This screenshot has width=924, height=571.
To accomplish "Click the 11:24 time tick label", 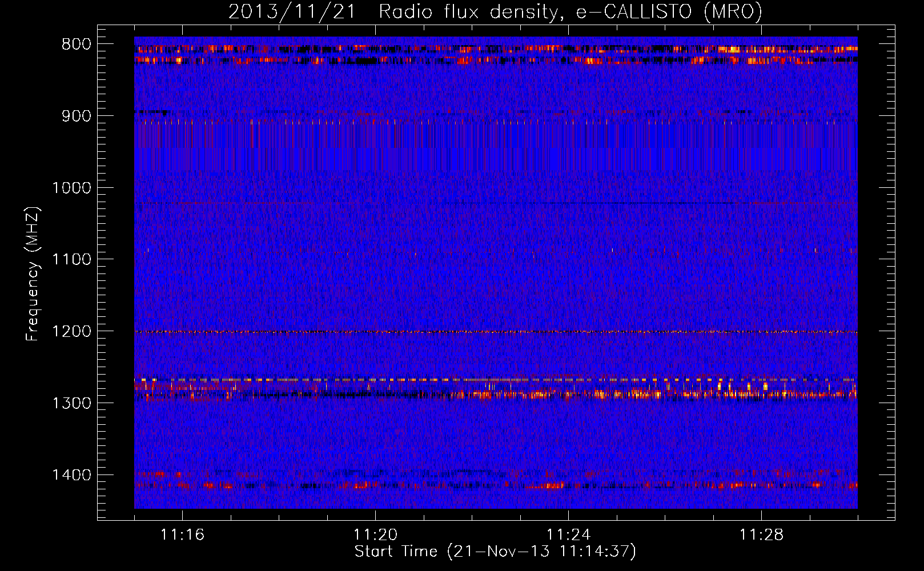I will click(x=568, y=535).
